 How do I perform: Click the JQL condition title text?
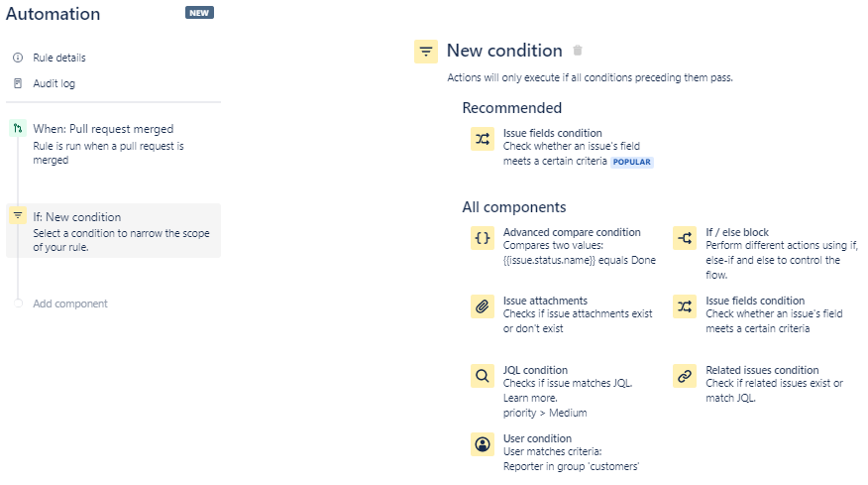click(535, 370)
